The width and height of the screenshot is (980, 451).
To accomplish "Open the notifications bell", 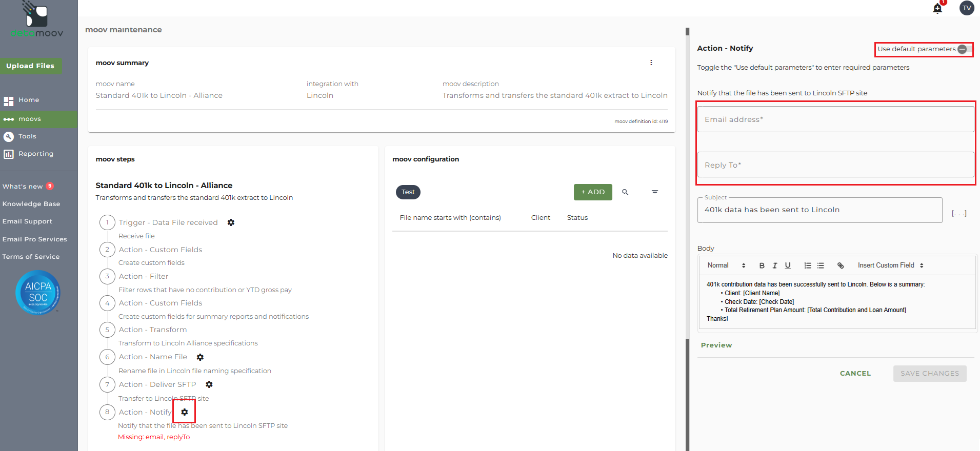I will tap(937, 8).
